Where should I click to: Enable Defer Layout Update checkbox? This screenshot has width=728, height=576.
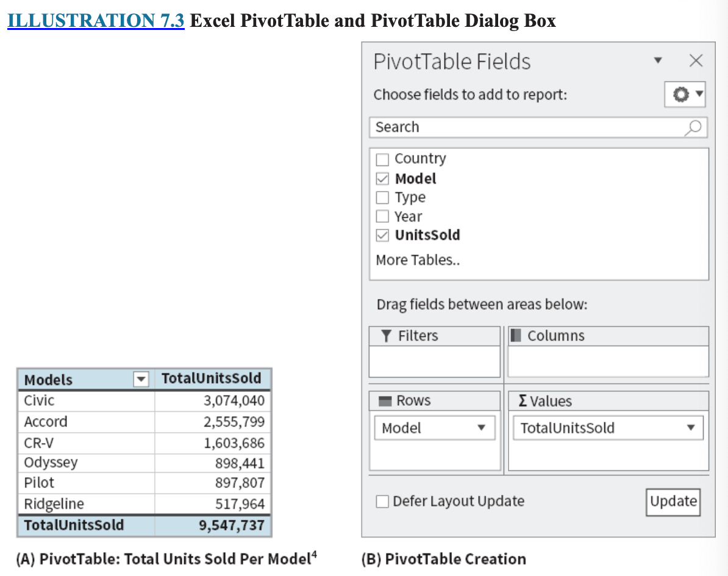coord(382,501)
